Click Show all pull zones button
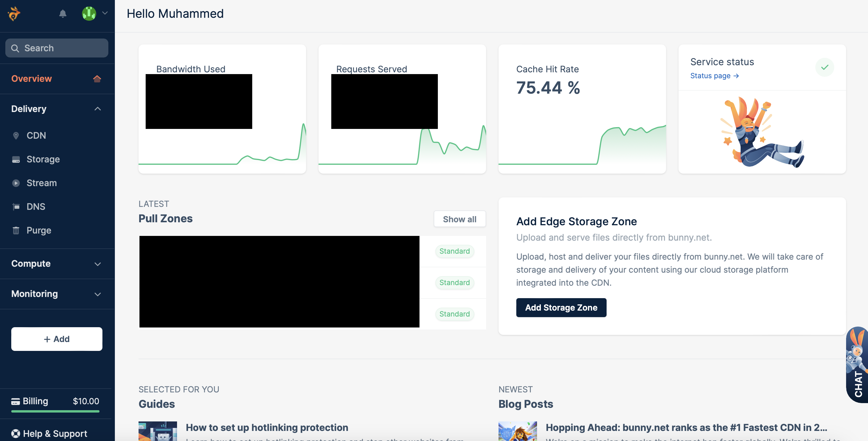This screenshot has width=868, height=441. [460, 219]
